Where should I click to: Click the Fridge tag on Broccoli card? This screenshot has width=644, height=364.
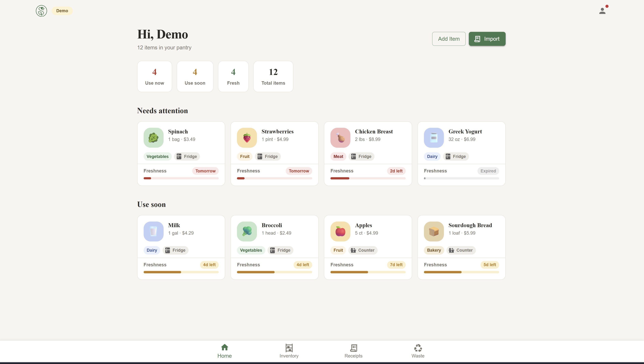[x=280, y=250]
